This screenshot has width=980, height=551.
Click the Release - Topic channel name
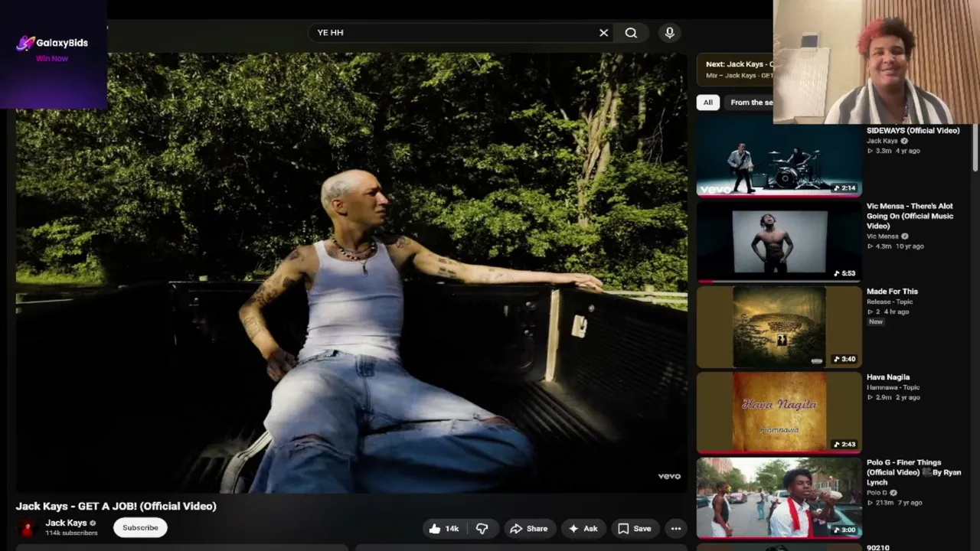[x=890, y=302]
